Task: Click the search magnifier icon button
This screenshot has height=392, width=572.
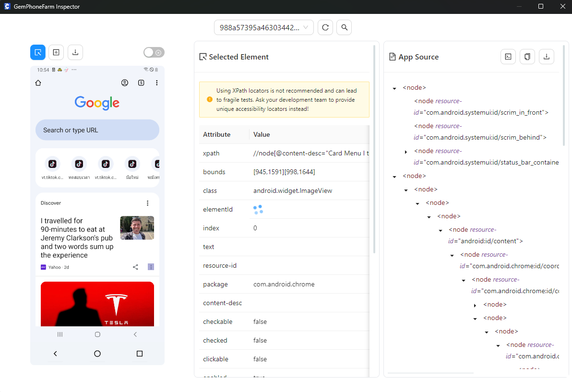Action: coord(344,27)
